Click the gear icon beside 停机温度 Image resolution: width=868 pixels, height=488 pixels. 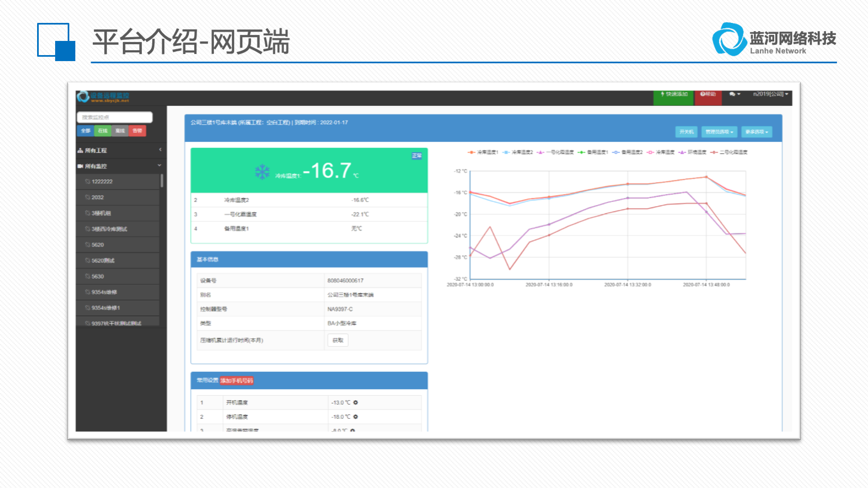coord(356,417)
